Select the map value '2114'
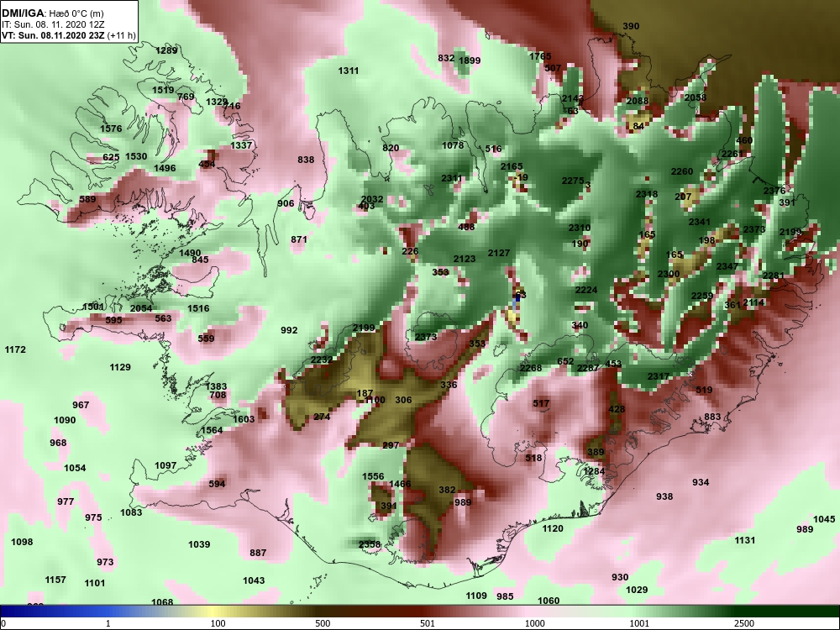The image size is (840, 630). [x=753, y=302]
